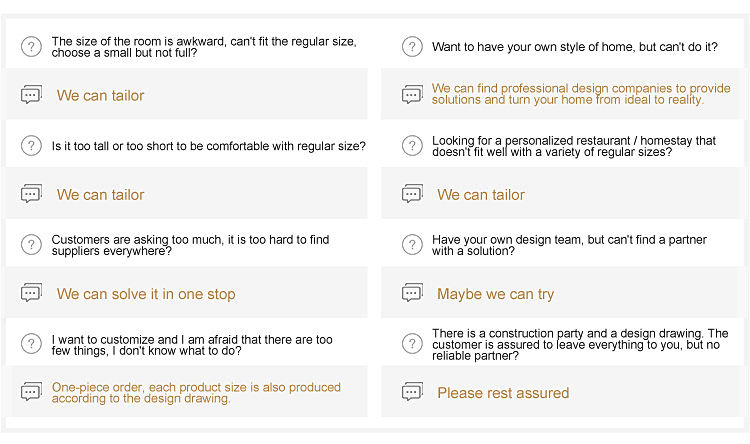750x444 pixels.
Task: Click personalized restaurant / homestay question text
Action: pyautogui.click(x=574, y=146)
